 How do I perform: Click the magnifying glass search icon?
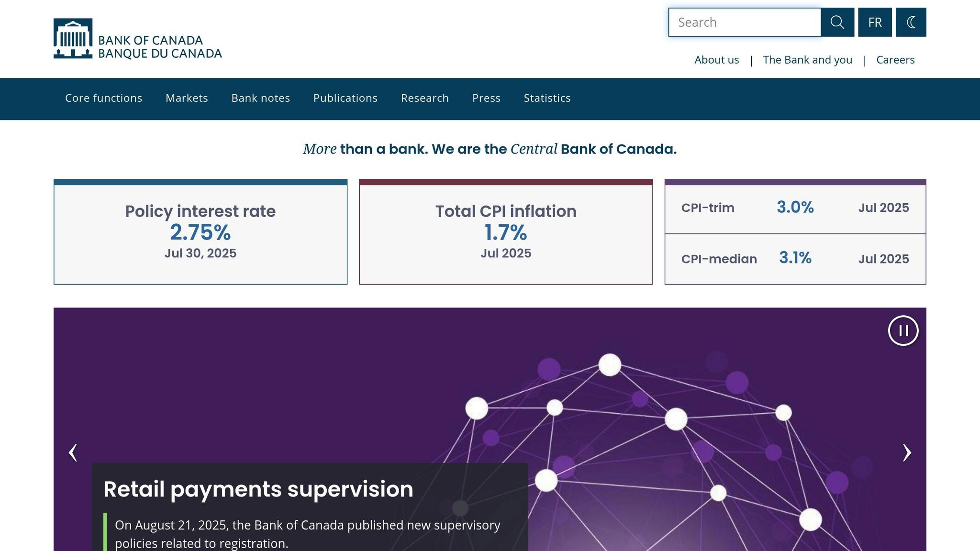837,22
